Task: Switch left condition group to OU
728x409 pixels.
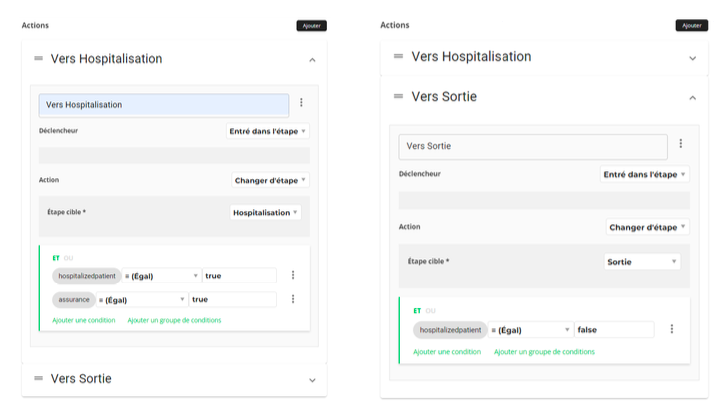Action: [69, 258]
